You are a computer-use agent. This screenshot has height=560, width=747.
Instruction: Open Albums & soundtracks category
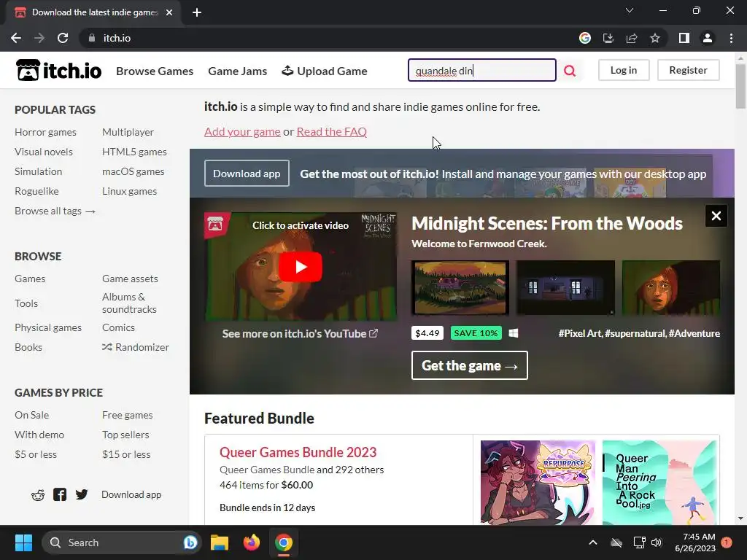tap(129, 303)
